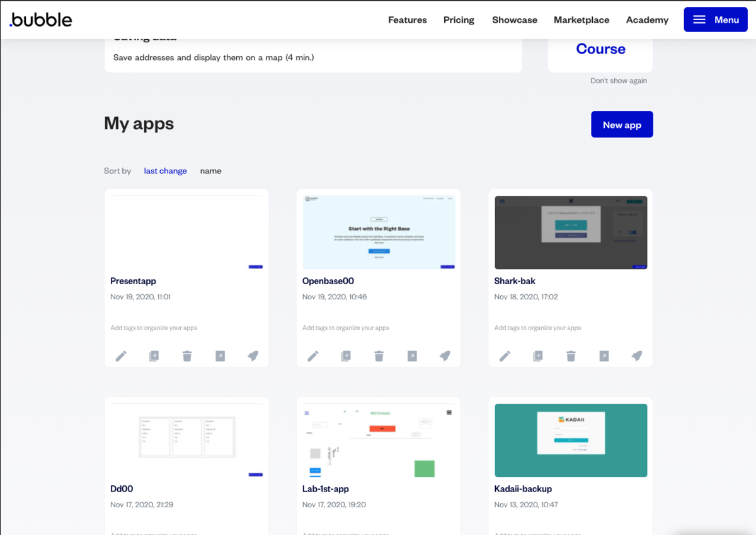756x535 pixels.
Task: Sort apps by name
Action: [x=210, y=171]
